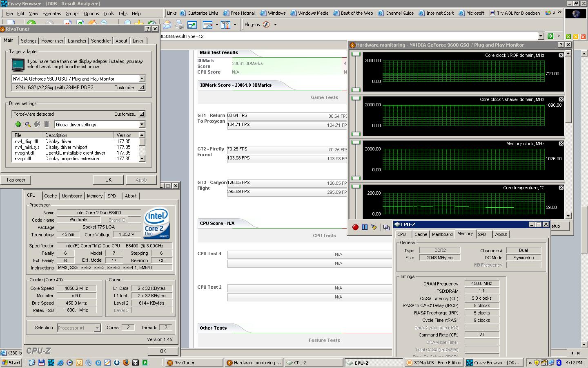Screen dimensions: 588x368
Task: Pause monitoring with the blue pause icon
Action: [365, 227]
